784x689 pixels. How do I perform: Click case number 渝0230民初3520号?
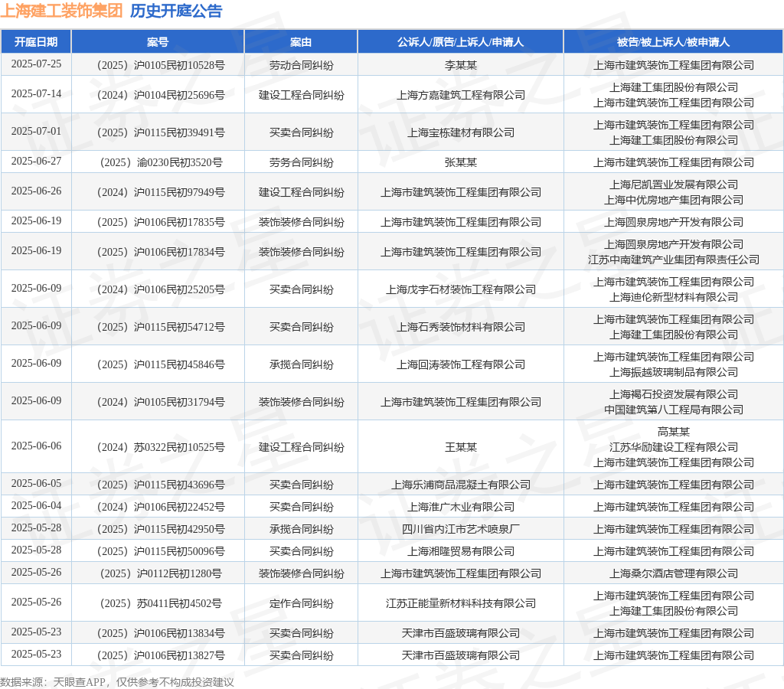161,162
